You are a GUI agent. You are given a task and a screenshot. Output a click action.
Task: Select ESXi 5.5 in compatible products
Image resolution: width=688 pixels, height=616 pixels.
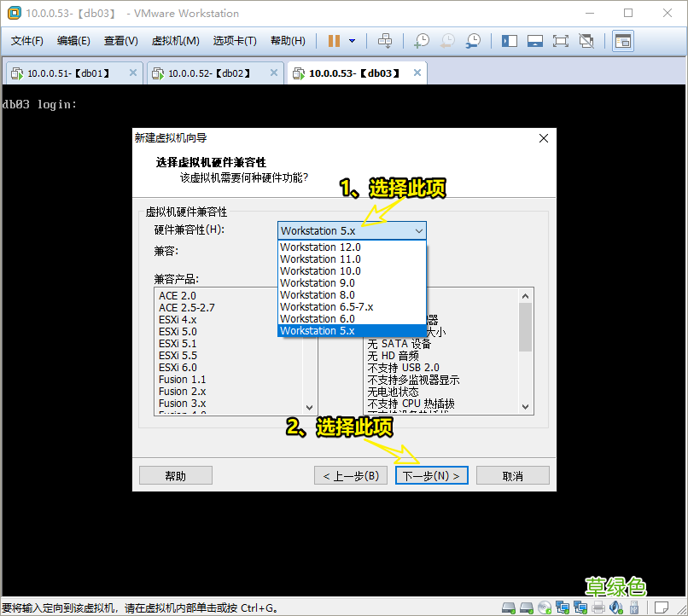(x=178, y=356)
